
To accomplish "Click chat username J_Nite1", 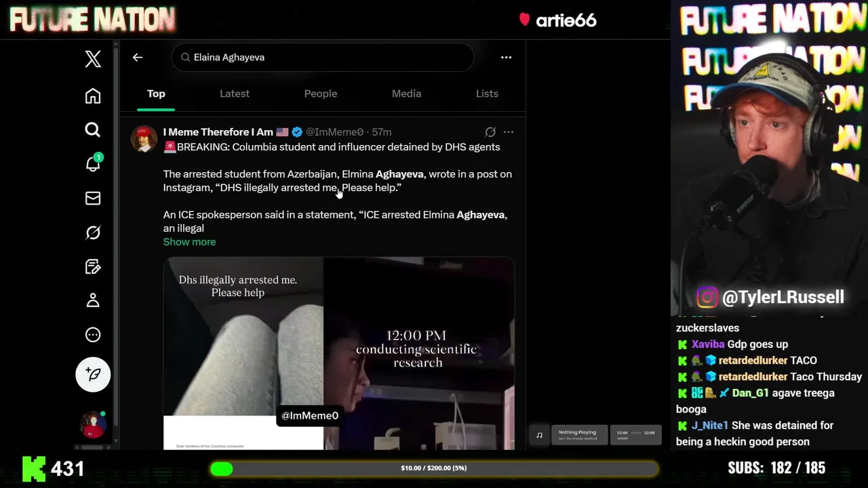I will tap(710, 426).
